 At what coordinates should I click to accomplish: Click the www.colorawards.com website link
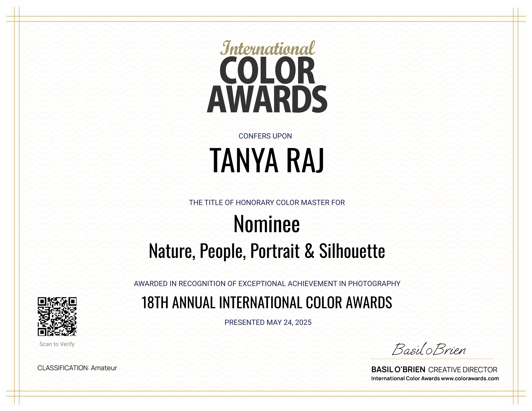[470, 379]
